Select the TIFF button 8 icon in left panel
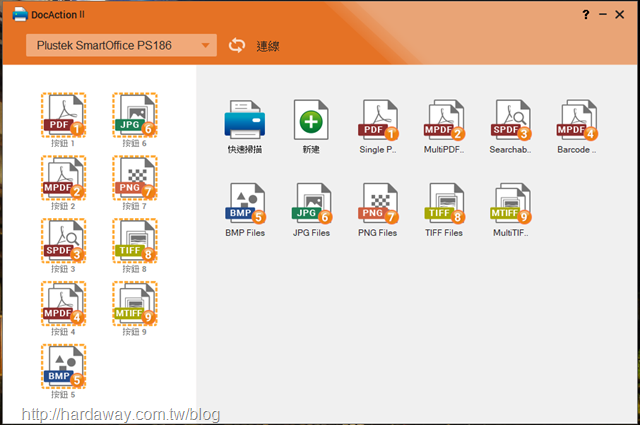Screen dimensions: 640x425 pos(135,241)
